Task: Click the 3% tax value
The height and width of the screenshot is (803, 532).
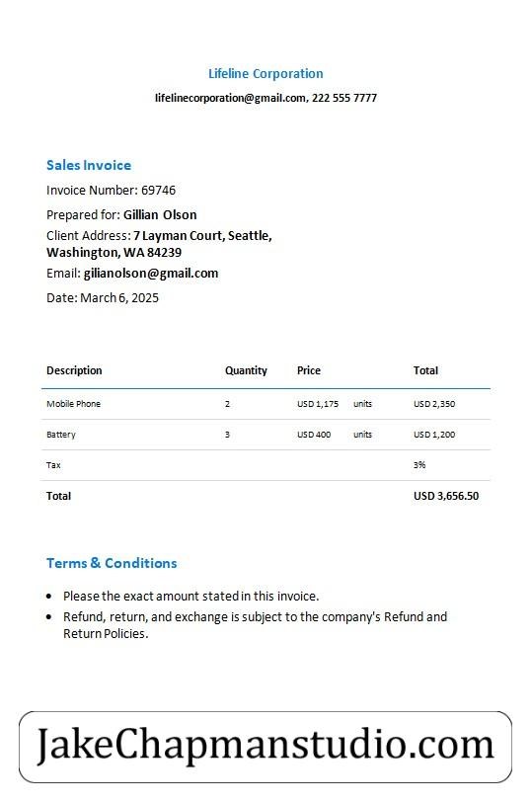Action: tap(419, 465)
